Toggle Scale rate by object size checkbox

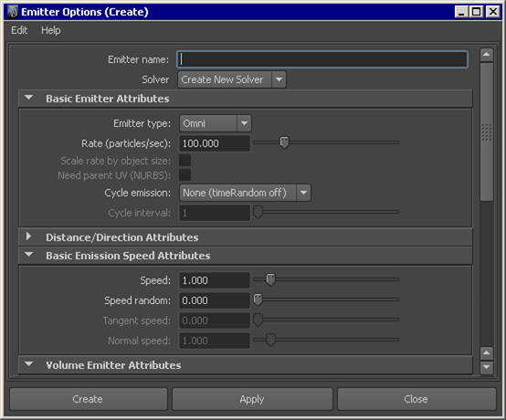pos(184,161)
